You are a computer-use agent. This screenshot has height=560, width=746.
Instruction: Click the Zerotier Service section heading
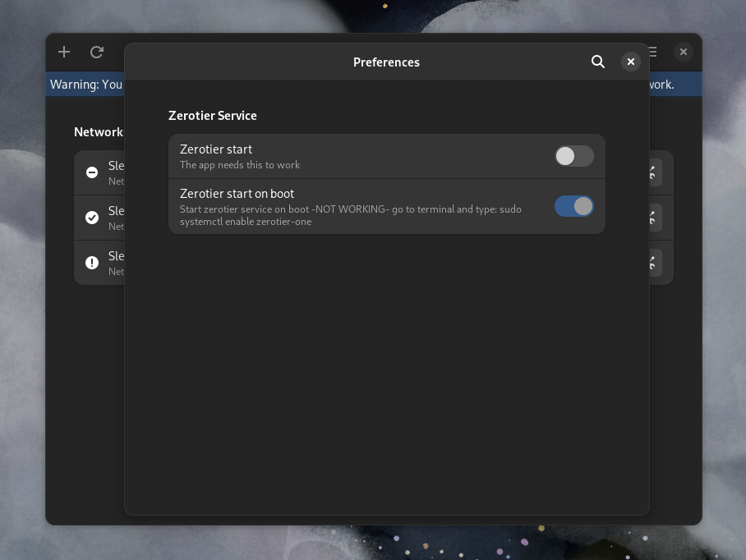212,116
